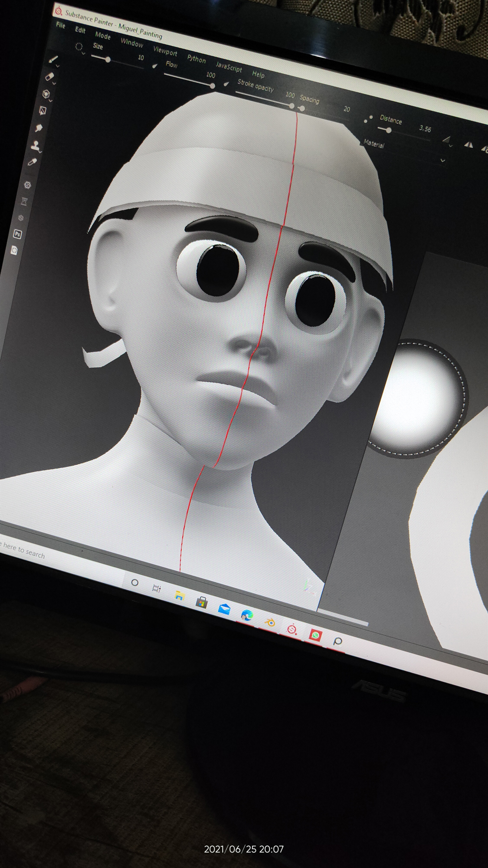Image resolution: width=488 pixels, height=868 pixels.
Task: Click the Photoshop export icon
Action: (x=17, y=234)
